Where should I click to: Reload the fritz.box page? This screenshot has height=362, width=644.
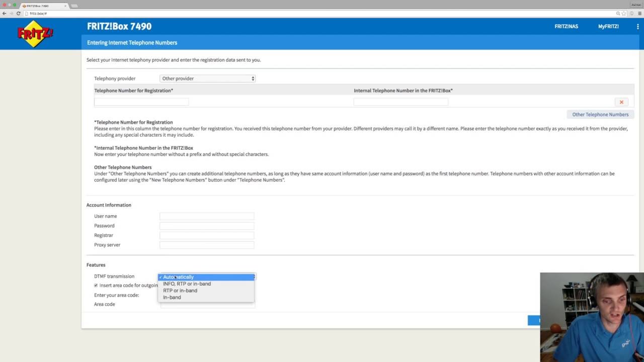coord(18,13)
